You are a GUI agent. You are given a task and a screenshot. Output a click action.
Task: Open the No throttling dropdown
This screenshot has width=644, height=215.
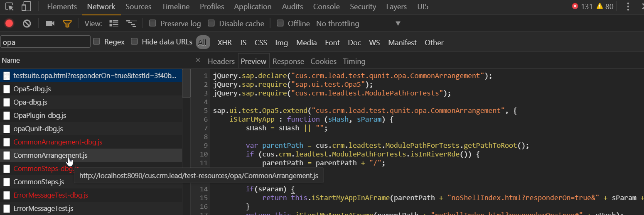(358, 24)
